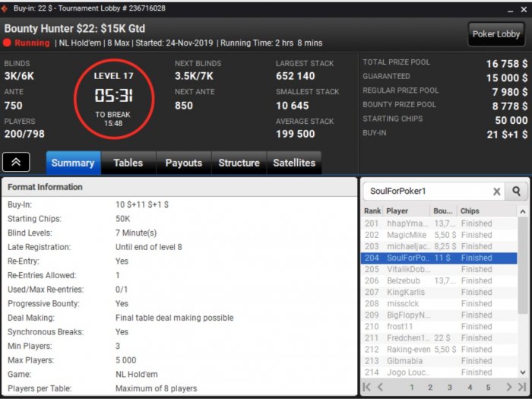Clear the SoulForPoker1 search with X icon
Screen dimensions: 532x399
click(x=497, y=192)
